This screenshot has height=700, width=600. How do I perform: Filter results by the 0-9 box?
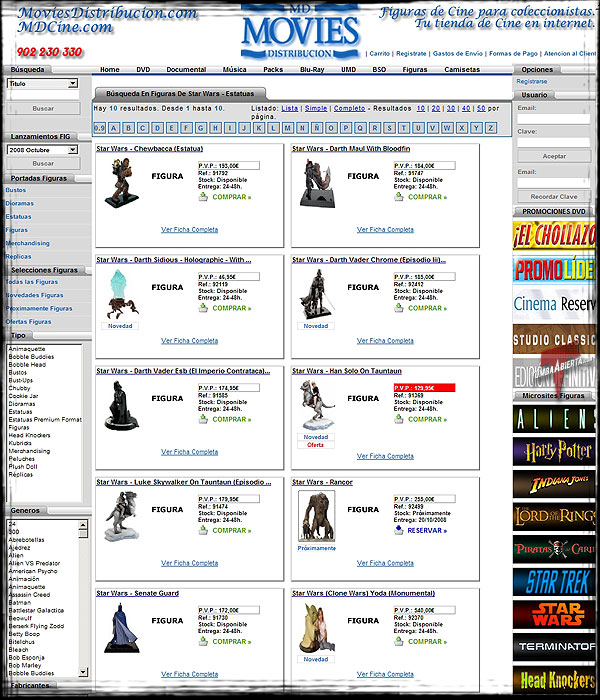(99, 128)
